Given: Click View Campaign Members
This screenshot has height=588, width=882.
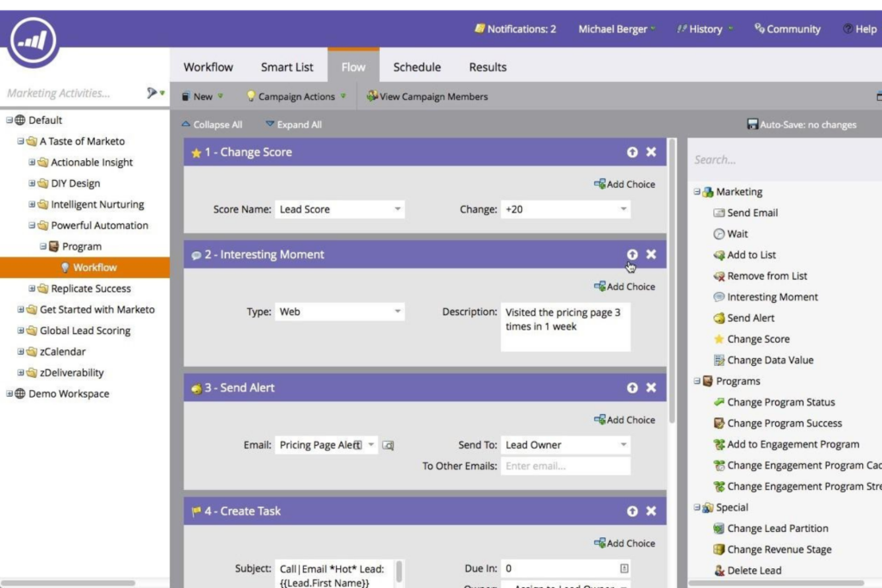Looking at the screenshot, I should pos(427,96).
